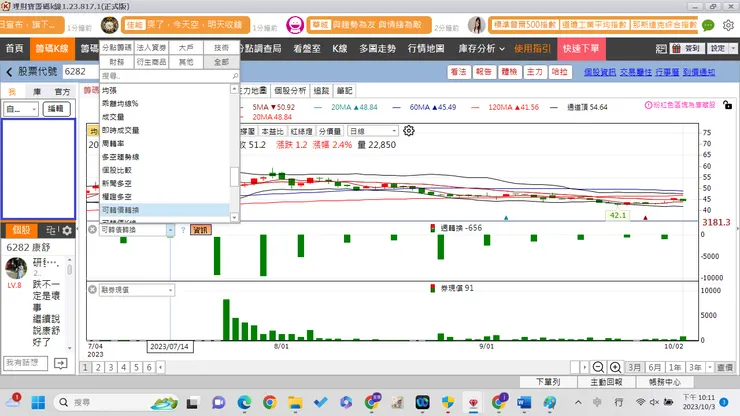Viewport: 740px width, 416px height.
Task: Open chart settings gear beside 日線
Action: pos(409,131)
